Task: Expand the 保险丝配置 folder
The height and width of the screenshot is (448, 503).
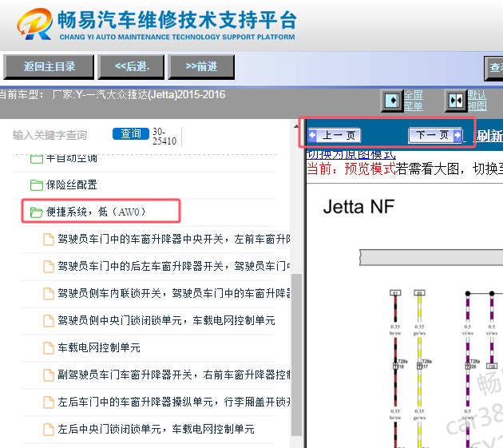Action: pyautogui.click(x=71, y=184)
